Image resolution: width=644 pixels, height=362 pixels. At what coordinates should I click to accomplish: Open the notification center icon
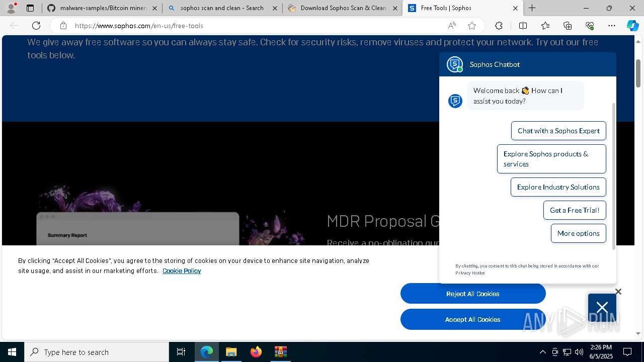pos(627,352)
